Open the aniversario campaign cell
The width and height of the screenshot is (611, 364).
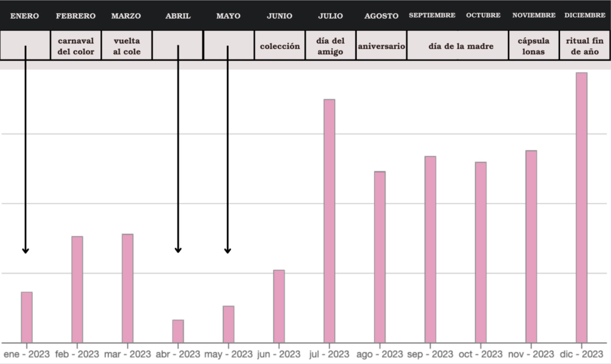coord(381,46)
